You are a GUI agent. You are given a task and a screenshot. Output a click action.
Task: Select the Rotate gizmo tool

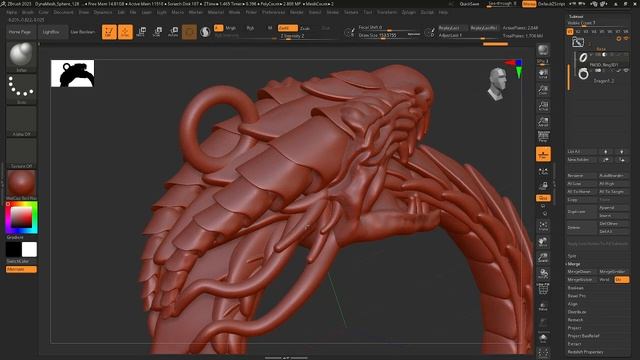point(173,32)
